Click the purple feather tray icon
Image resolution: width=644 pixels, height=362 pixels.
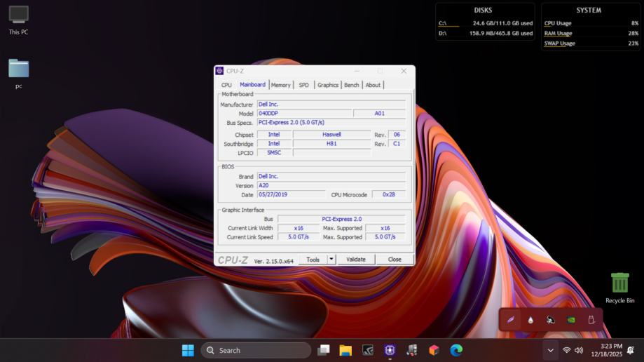point(511,320)
